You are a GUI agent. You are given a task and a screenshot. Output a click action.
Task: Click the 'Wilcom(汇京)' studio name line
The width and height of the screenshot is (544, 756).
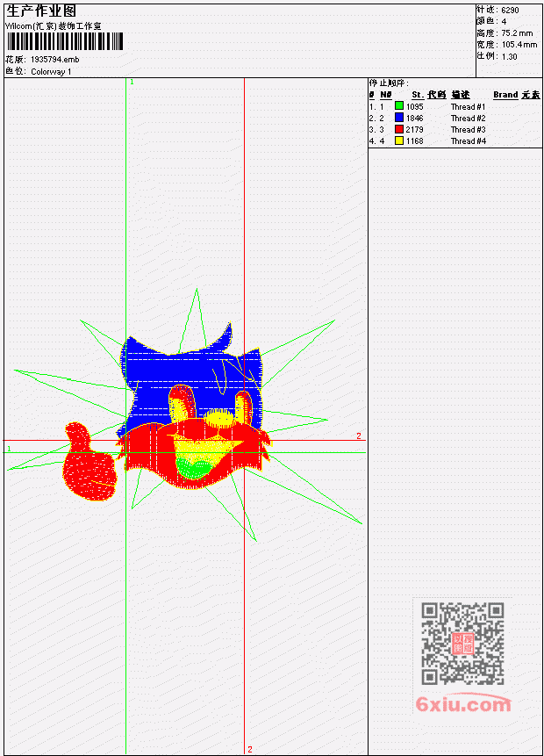(53, 26)
